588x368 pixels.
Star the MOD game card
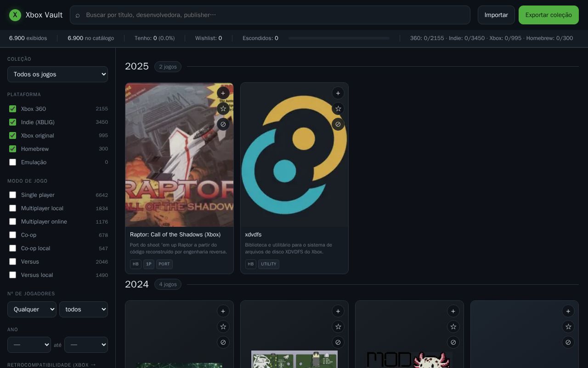(x=453, y=327)
